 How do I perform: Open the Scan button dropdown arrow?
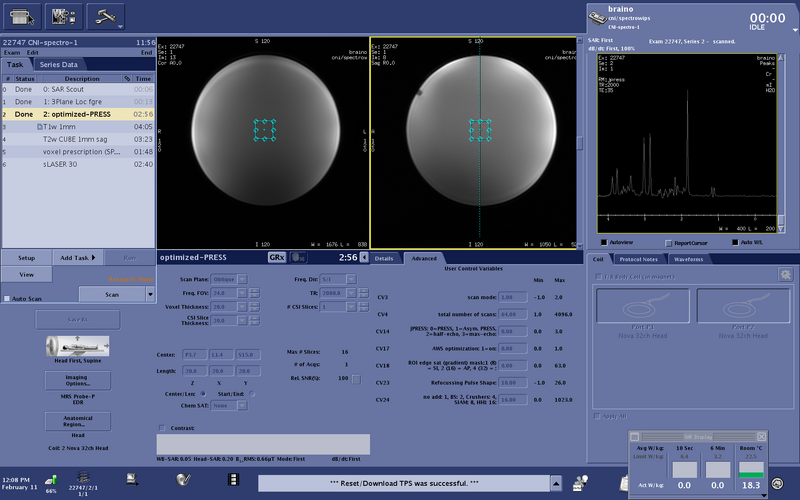(x=150, y=294)
